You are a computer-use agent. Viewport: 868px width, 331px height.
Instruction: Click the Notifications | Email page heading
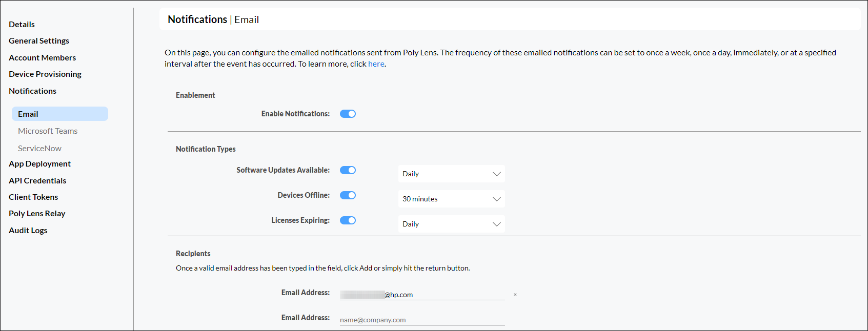click(213, 19)
